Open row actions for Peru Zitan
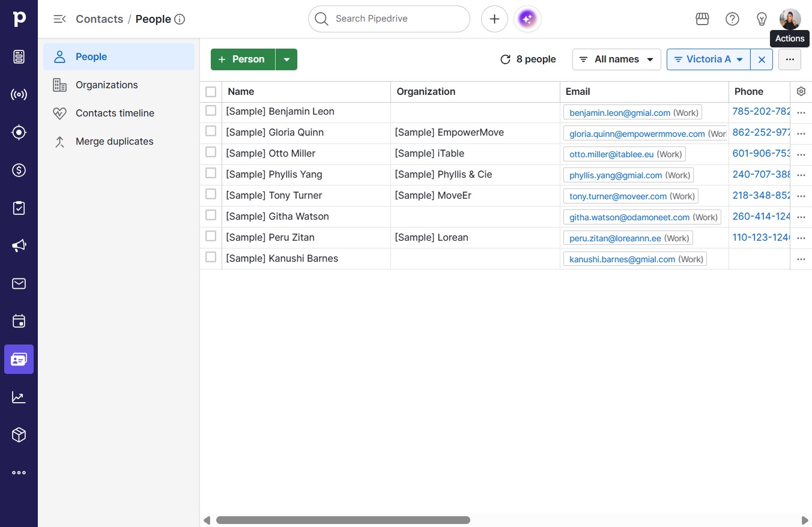Image resolution: width=812 pixels, height=527 pixels. click(x=801, y=238)
